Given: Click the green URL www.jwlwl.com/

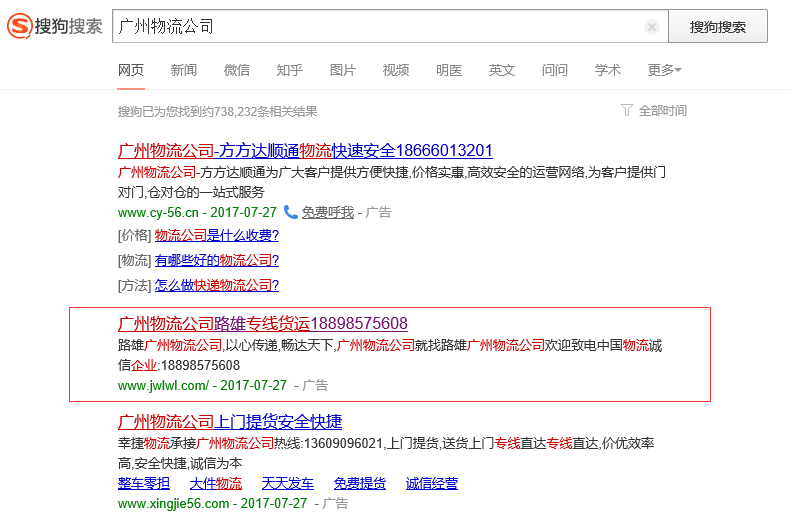Looking at the screenshot, I should (x=163, y=385).
